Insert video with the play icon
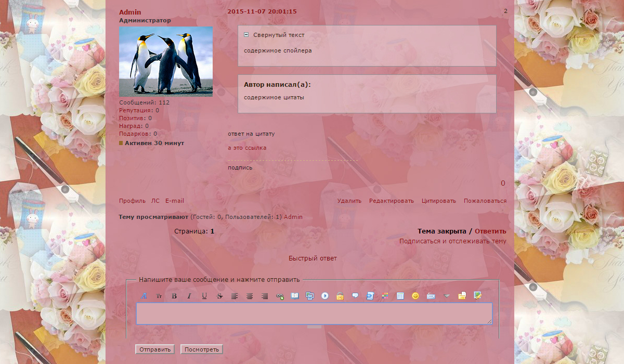This screenshot has width=624, height=364. 325,296
